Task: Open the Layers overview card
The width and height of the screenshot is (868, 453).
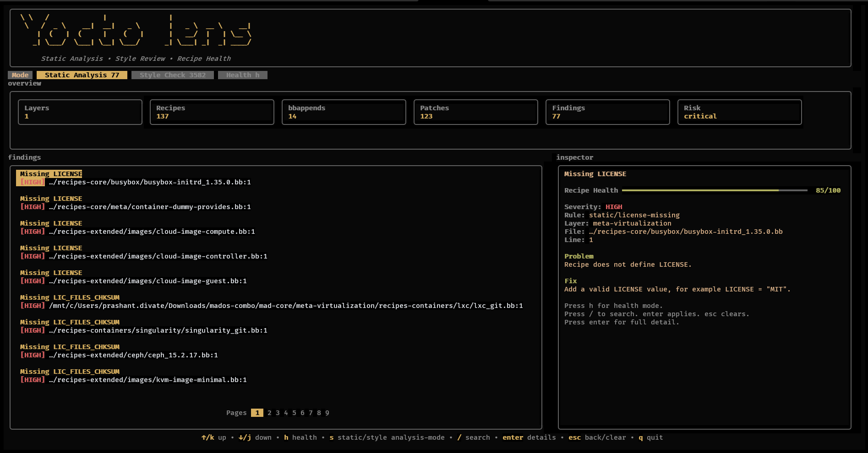Action: [x=80, y=112]
